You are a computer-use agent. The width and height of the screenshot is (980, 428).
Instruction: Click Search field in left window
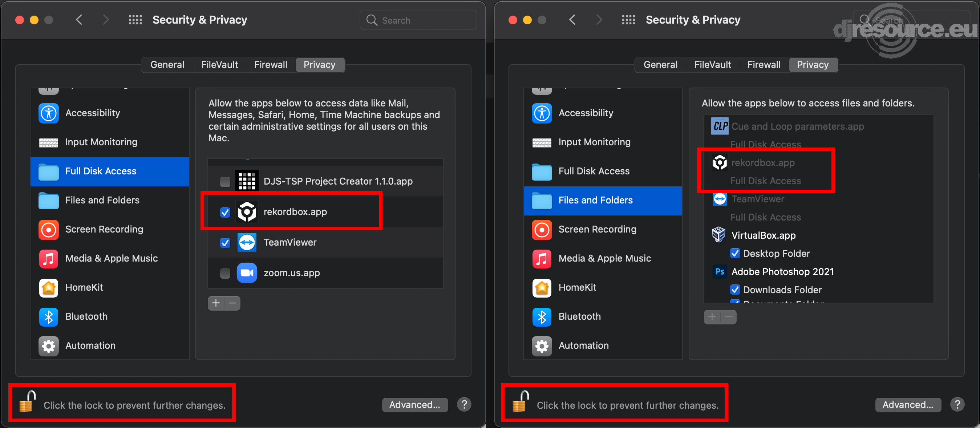pos(418,20)
